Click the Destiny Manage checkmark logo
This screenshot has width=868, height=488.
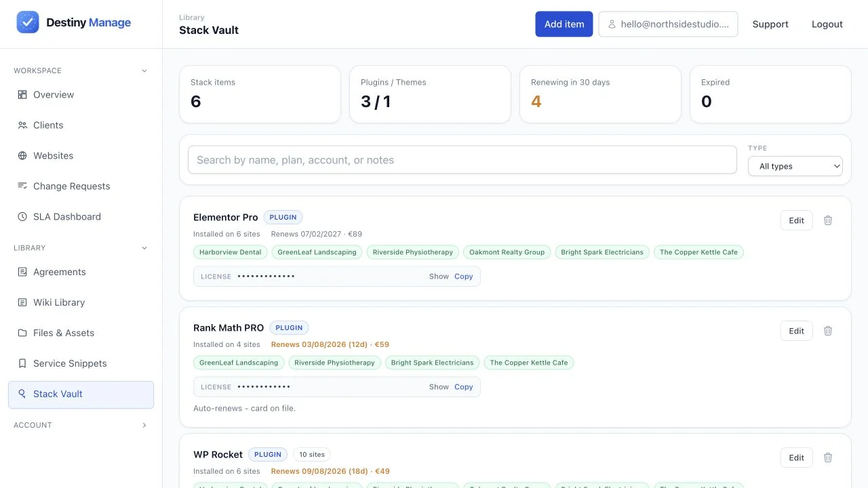pos(28,22)
